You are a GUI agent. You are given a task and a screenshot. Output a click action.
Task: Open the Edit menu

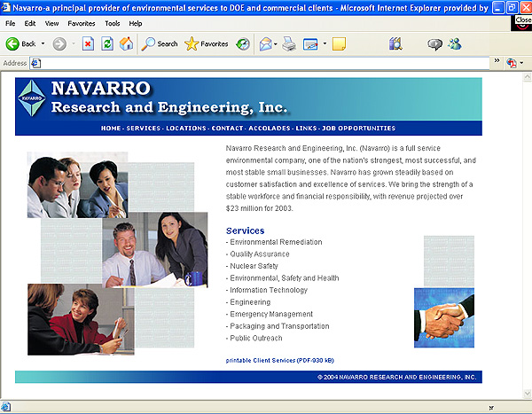point(30,23)
